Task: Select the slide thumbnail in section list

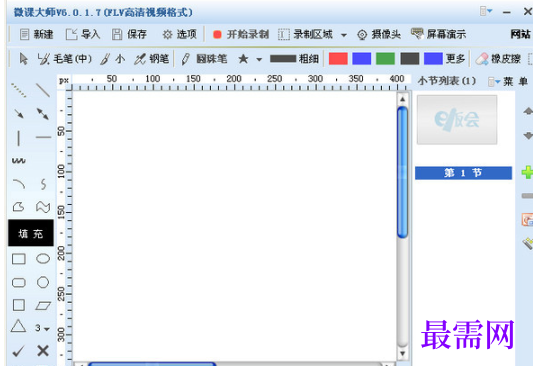Action: point(457,120)
